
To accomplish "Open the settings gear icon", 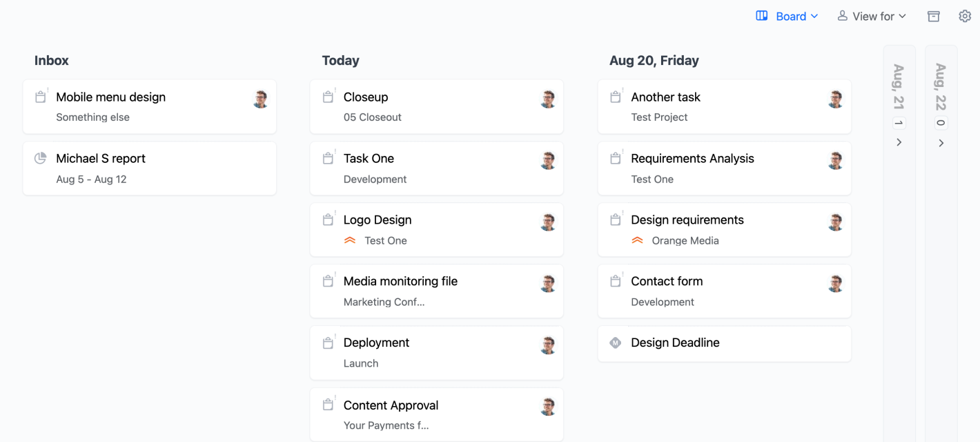I will pyautogui.click(x=965, y=16).
